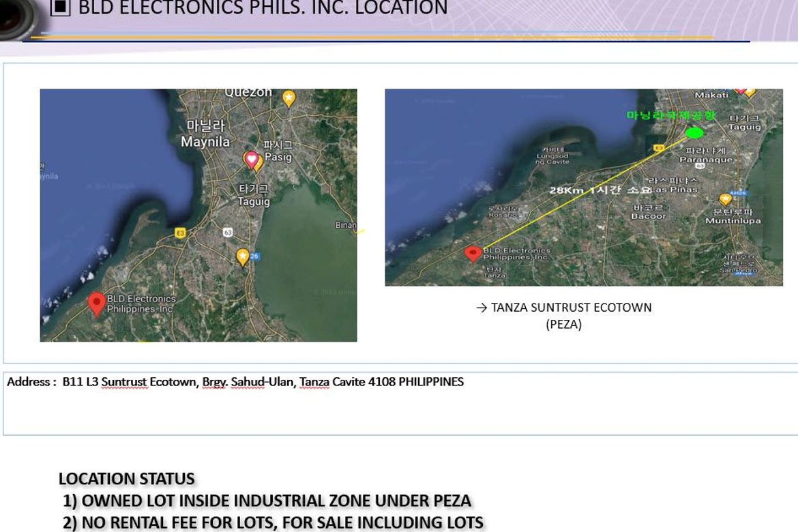Select the pink heart pin near Pasig
This screenshot has width=798, height=532.
tap(251, 160)
